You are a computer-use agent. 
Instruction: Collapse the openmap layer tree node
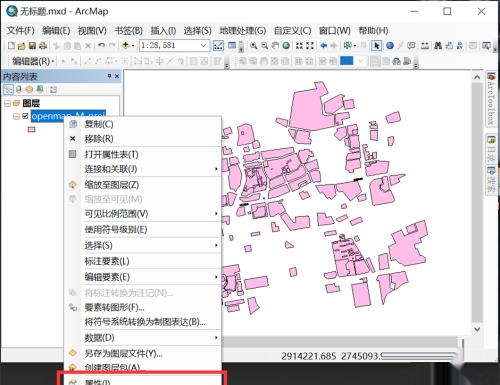pyautogui.click(x=16, y=116)
